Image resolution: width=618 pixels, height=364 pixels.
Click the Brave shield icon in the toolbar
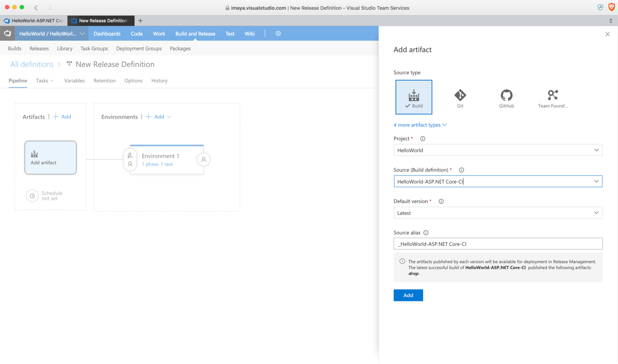pos(611,7)
